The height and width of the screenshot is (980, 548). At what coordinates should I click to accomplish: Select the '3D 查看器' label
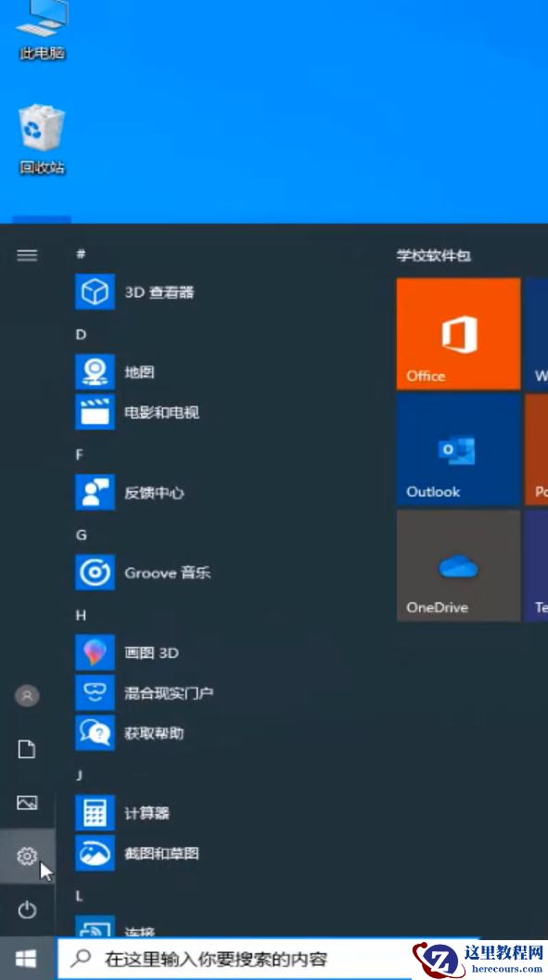(159, 292)
